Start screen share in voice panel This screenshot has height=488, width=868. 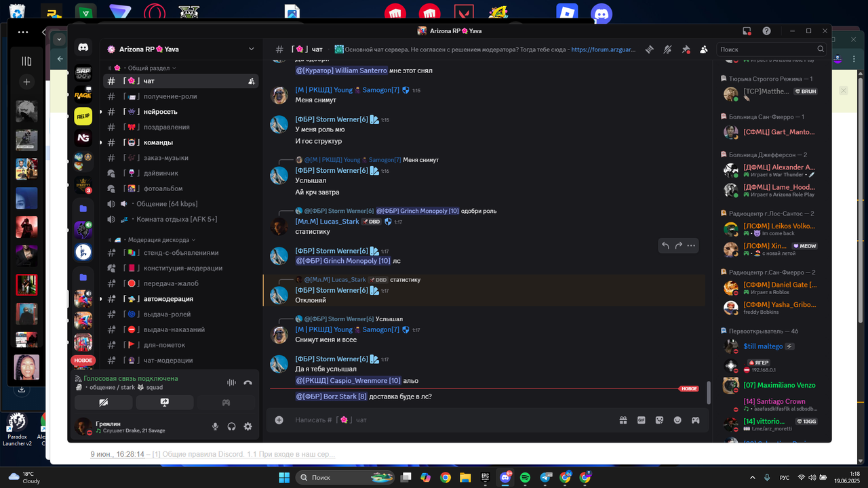[x=165, y=403]
